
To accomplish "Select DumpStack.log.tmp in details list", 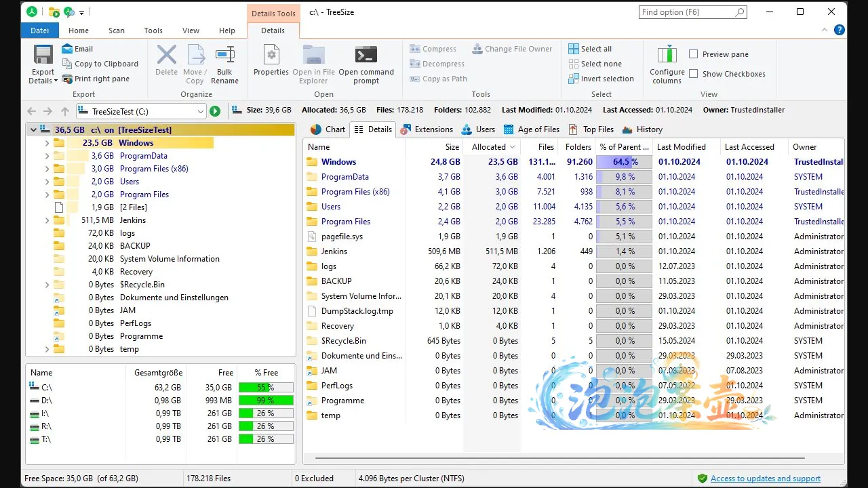I will tap(357, 311).
